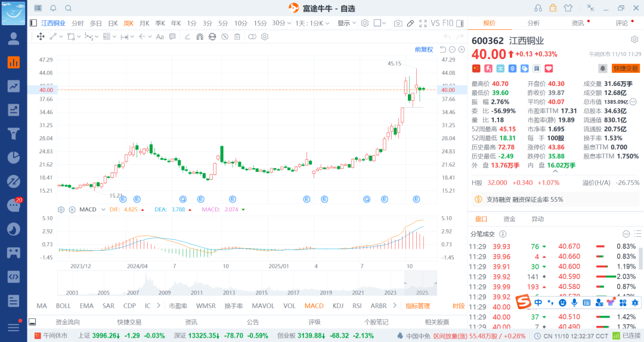Open the 分析 tab in right panel

tap(534, 23)
